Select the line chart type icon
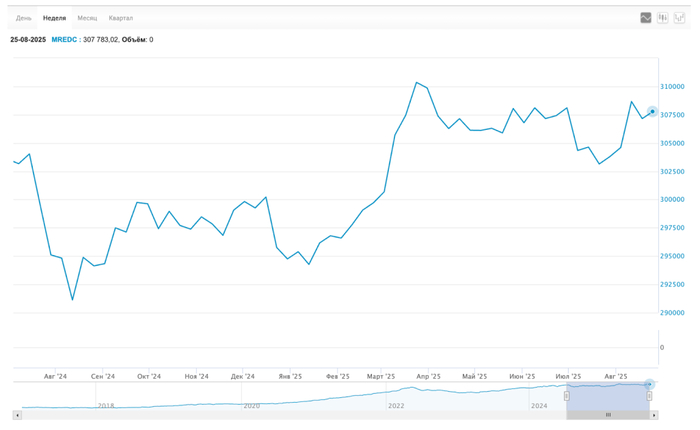 tap(646, 18)
